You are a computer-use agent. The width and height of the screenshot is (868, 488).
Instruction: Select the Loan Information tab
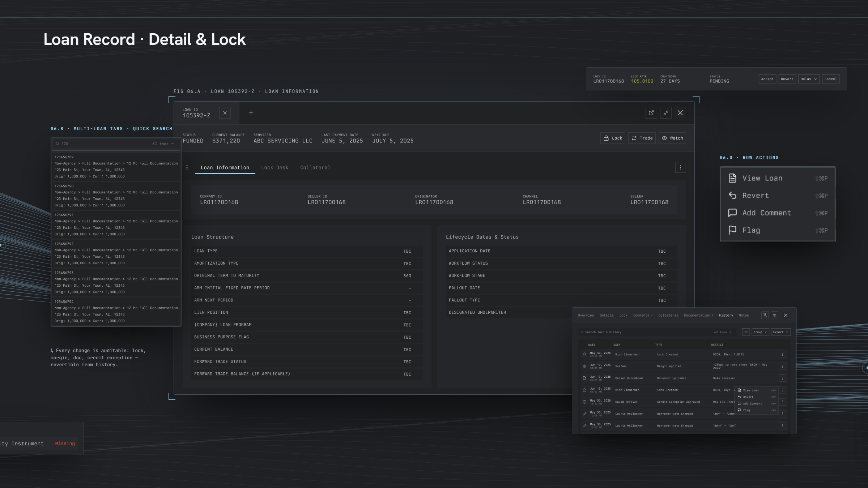click(225, 167)
